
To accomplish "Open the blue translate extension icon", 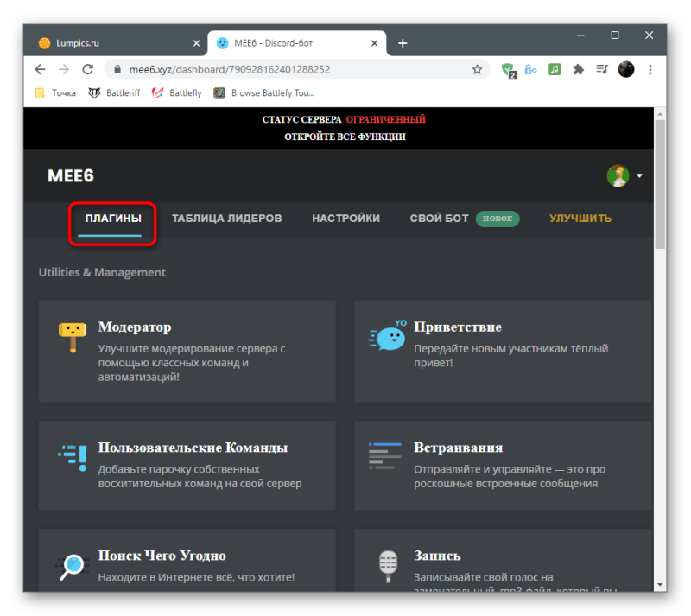I will pos(531,69).
